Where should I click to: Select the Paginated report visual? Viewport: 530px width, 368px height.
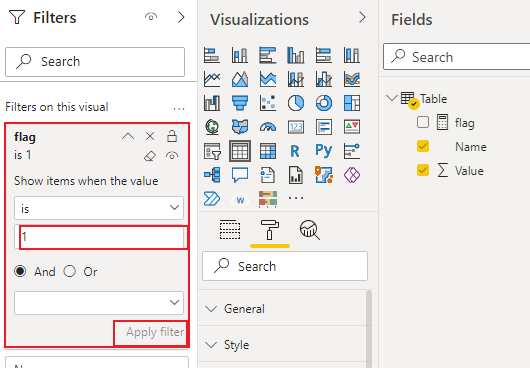(296, 175)
